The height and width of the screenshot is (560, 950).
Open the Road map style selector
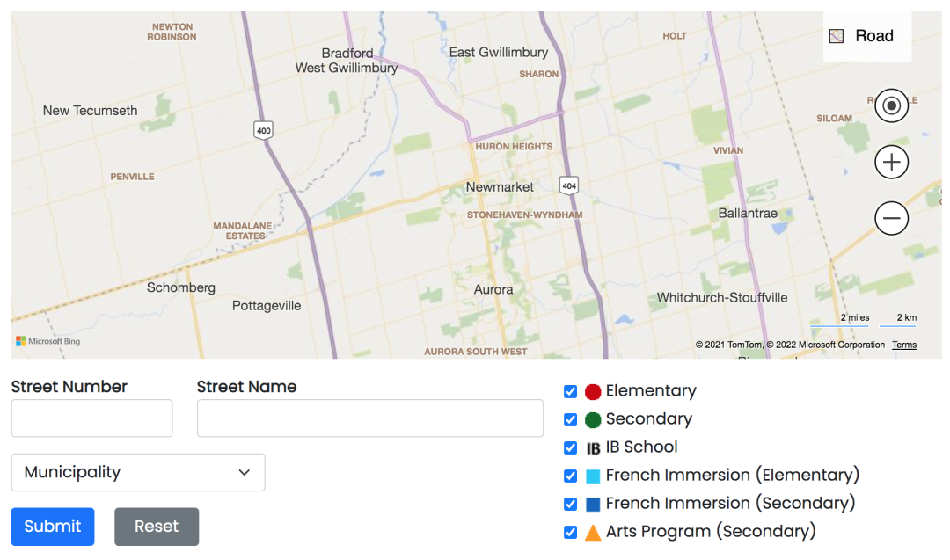click(x=866, y=36)
